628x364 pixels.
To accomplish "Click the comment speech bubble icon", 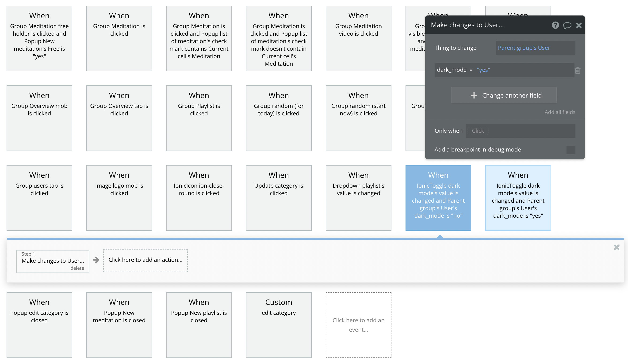I will (567, 25).
